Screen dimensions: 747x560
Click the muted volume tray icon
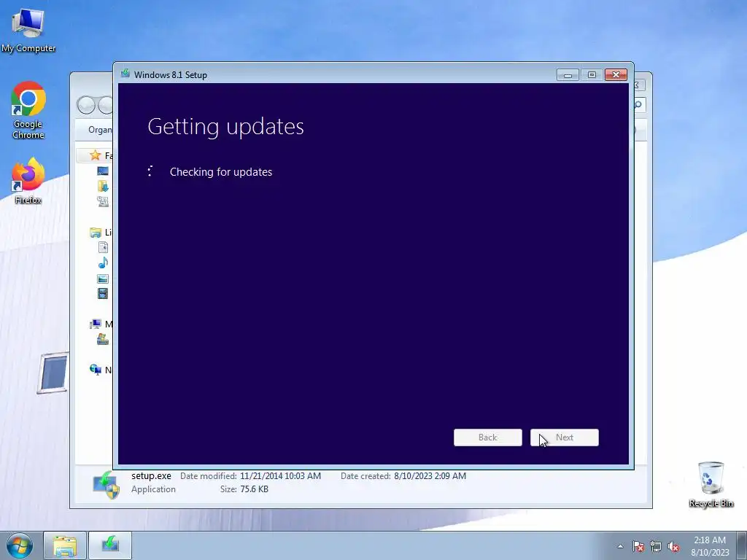(673, 547)
